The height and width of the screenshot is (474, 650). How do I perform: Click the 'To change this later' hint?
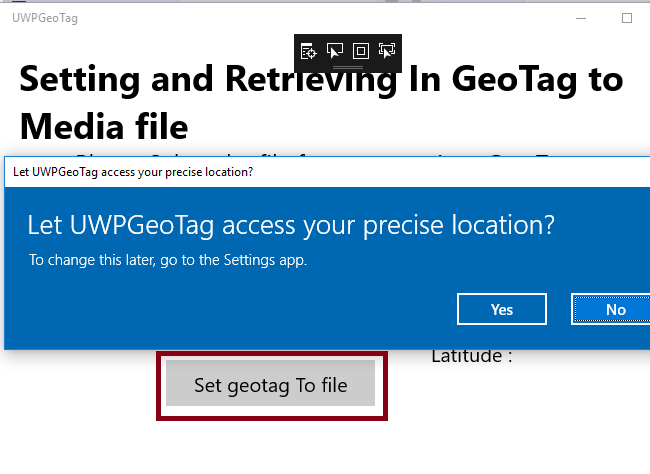167,261
